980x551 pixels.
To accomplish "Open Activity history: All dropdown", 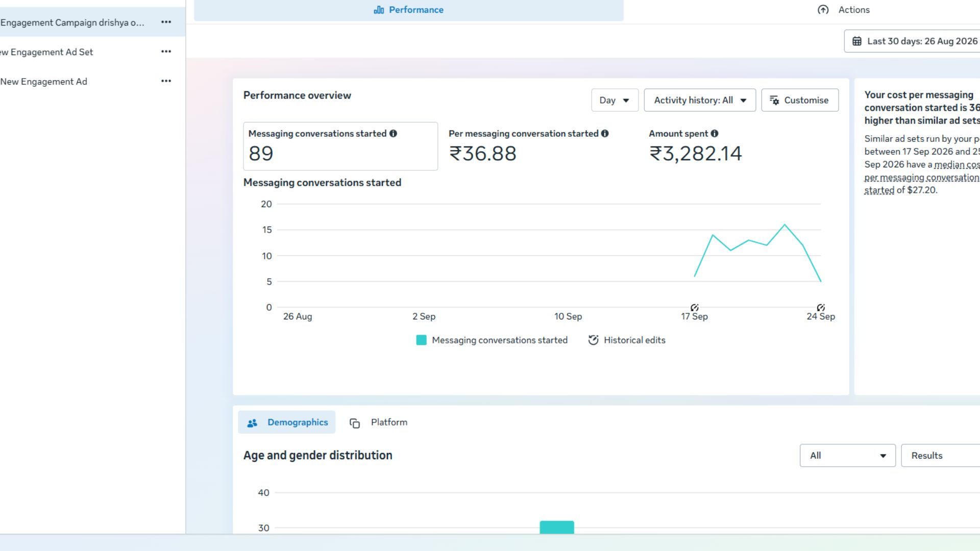I will (x=700, y=101).
